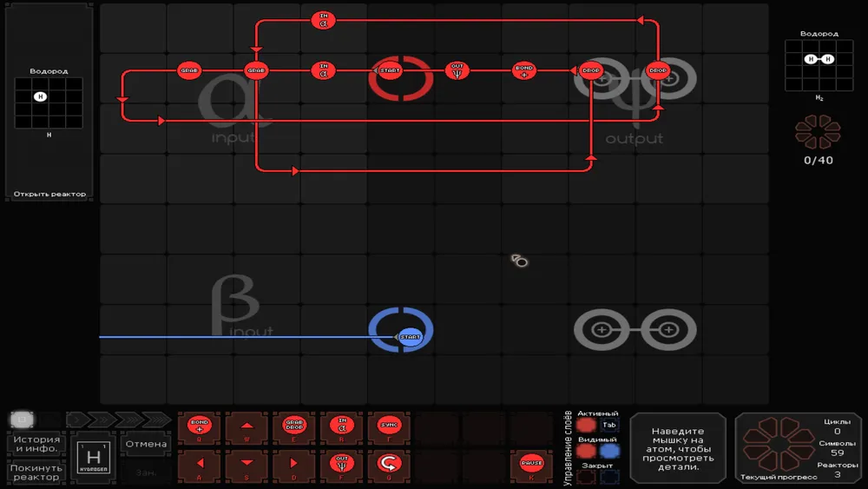This screenshot has height=489, width=868.
Task: Click the 0/40 output progress flower
Action: click(819, 132)
